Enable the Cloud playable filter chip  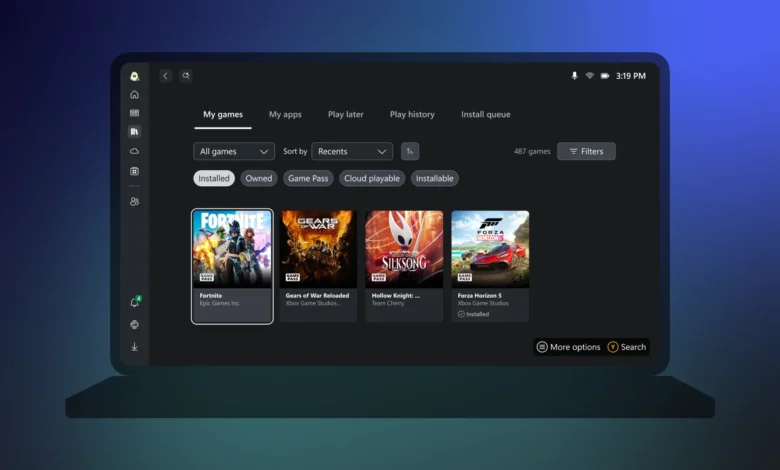click(372, 178)
